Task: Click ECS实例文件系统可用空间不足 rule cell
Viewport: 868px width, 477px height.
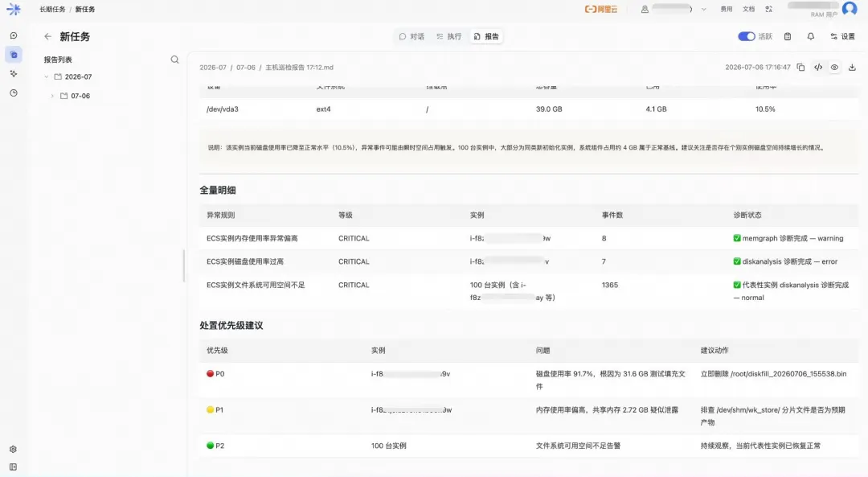Action: coord(256,285)
